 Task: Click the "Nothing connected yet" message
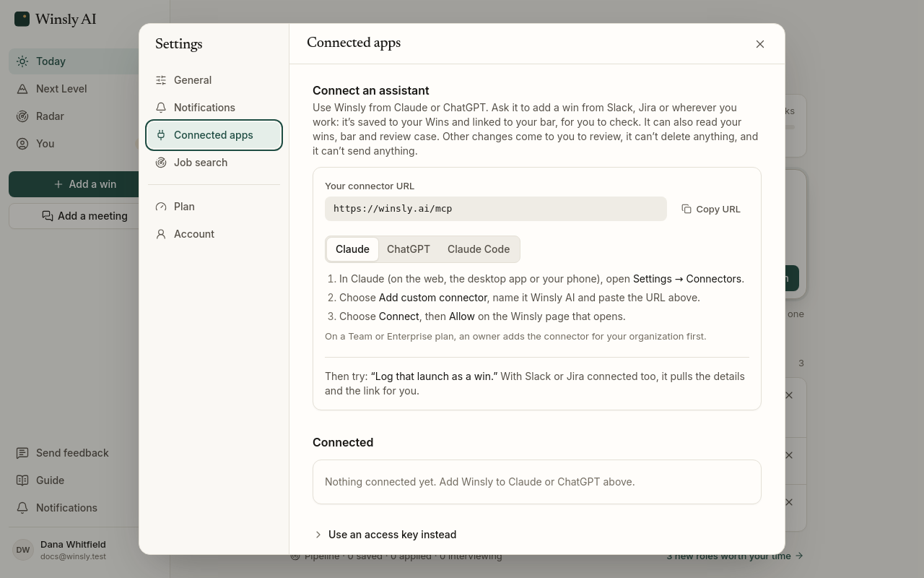(480, 482)
